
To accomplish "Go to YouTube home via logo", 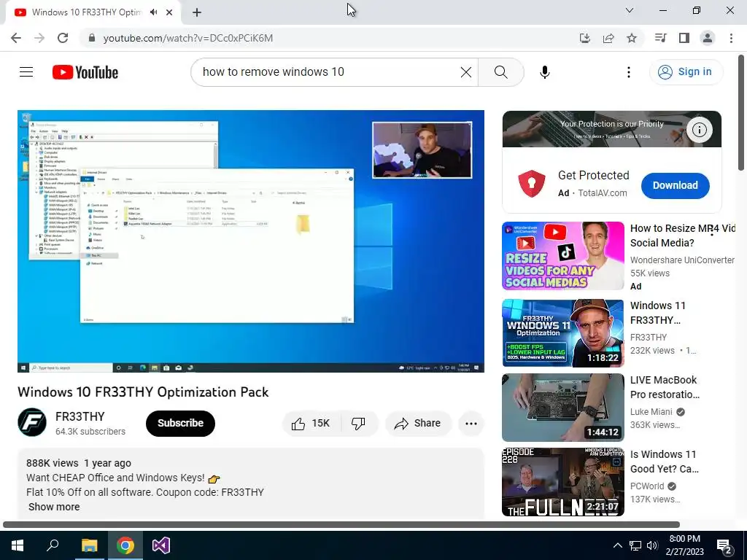I will pyautogui.click(x=85, y=72).
